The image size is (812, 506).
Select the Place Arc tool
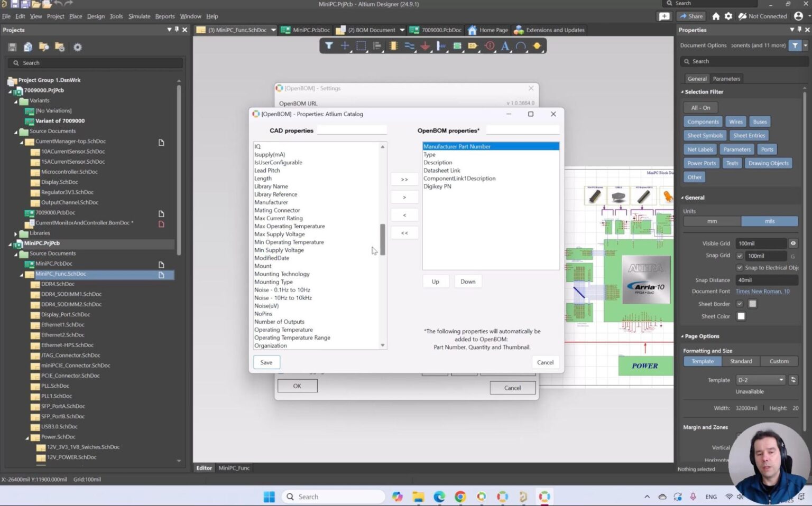(x=520, y=46)
